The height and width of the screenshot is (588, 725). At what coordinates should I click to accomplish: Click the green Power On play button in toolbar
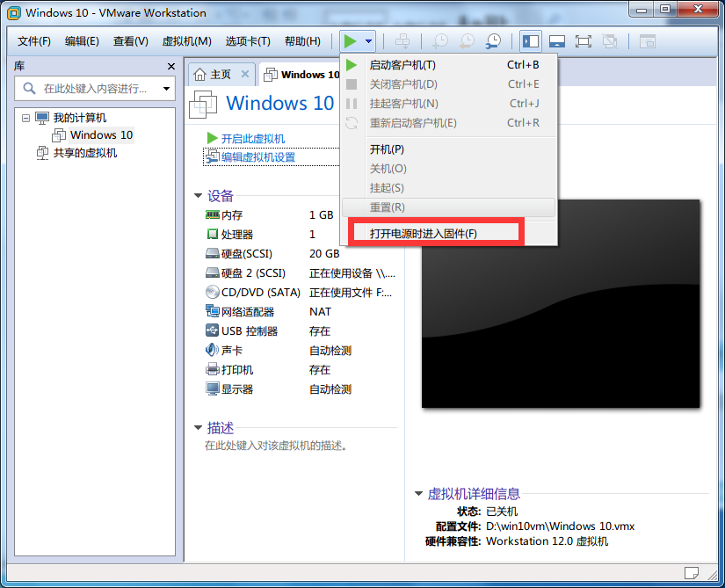click(x=351, y=41)
